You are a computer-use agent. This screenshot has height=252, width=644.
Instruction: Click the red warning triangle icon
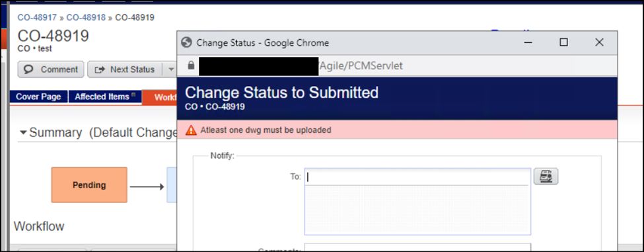[x=191, y=130]
